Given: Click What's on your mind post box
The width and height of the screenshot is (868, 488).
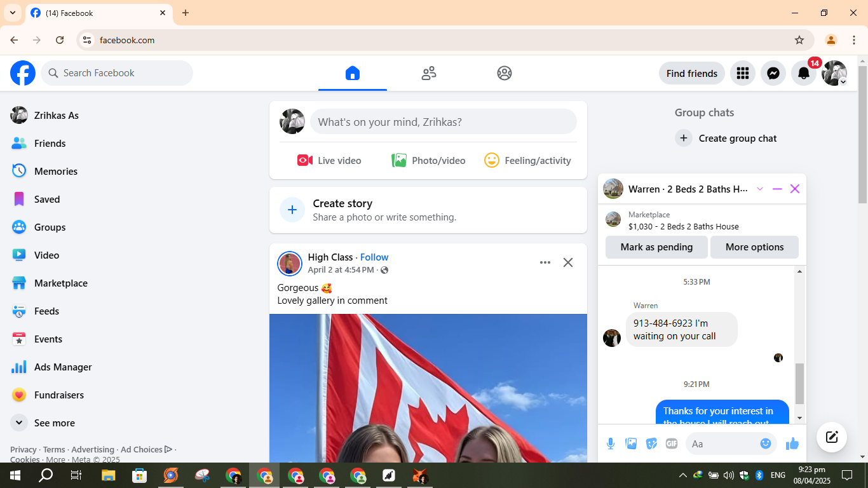Looking at the screenshot, I should (x=444, y=121).
